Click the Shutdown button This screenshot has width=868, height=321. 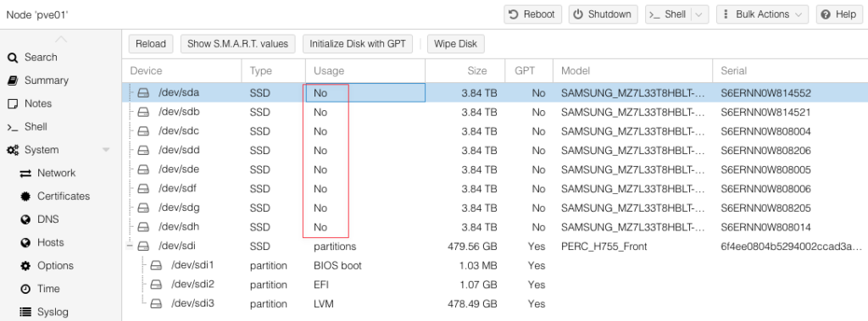click(603, 14)
